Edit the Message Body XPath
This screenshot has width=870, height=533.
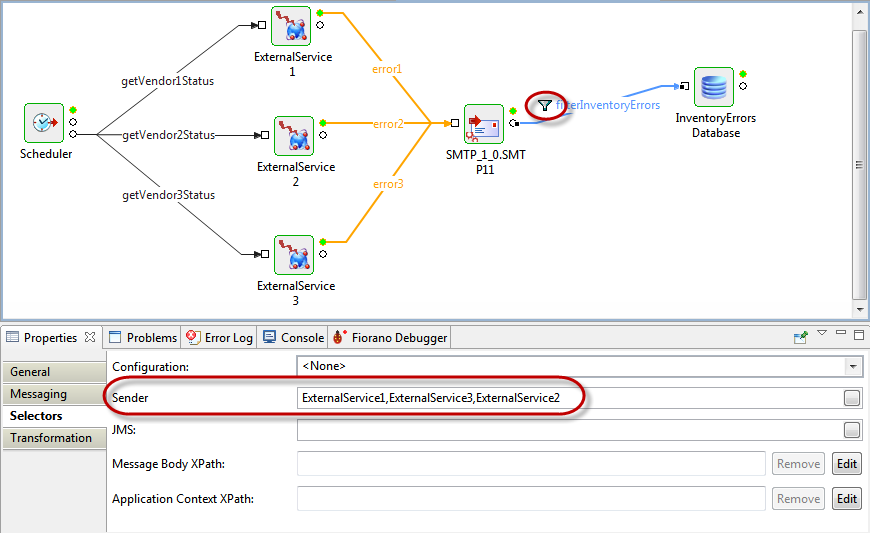coord(846,464)
